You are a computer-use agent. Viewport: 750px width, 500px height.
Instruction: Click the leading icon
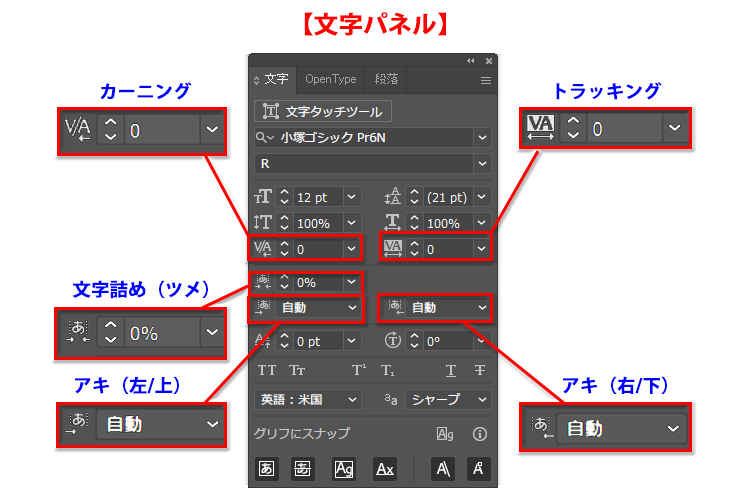(393, 197)
